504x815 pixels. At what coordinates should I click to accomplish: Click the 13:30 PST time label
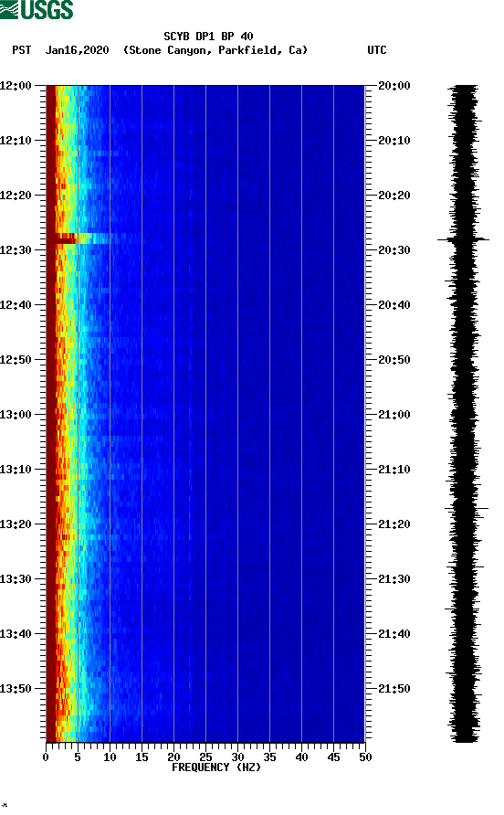[16, 579]
